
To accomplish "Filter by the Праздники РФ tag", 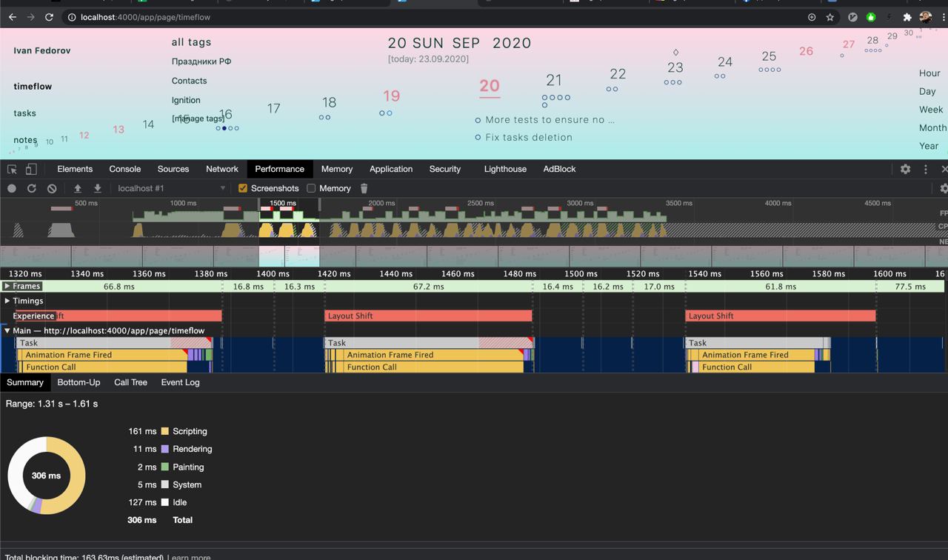I will [201, 61].
